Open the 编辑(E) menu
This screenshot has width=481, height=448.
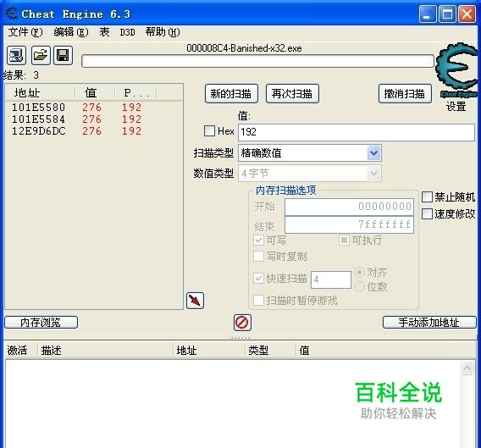tap(71, 32)
